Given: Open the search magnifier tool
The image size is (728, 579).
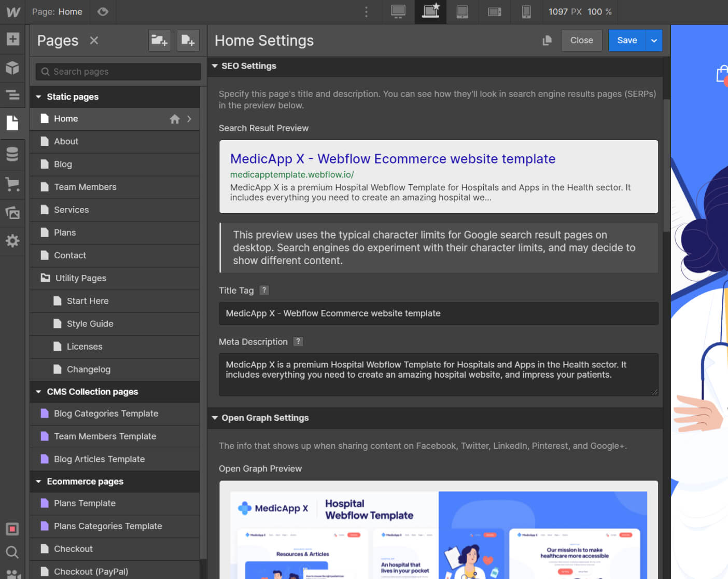Looking at the screenshot, I should click(12, 552).
